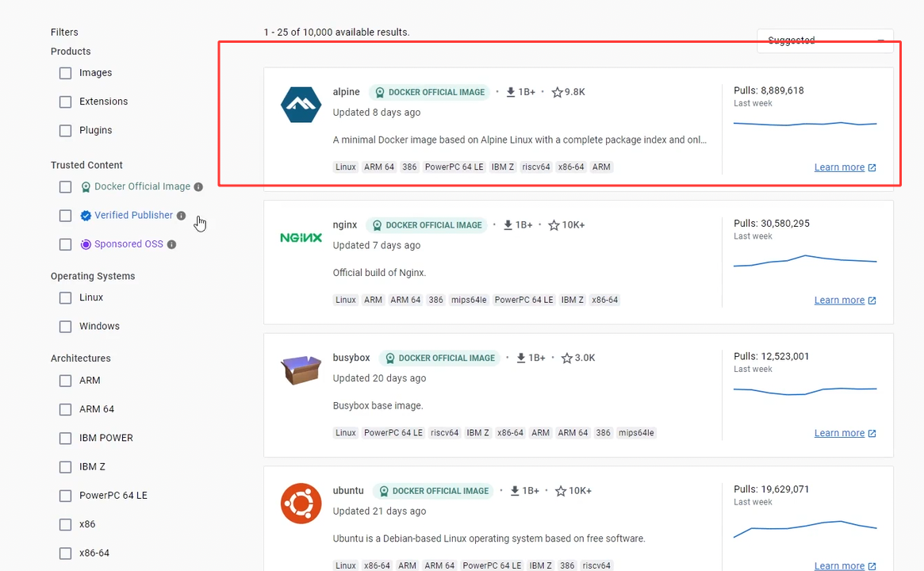The height and width of the screenshot is (571, 924).
Task: Click alpine Docker Official Image badge
Action: click(430, 92)
